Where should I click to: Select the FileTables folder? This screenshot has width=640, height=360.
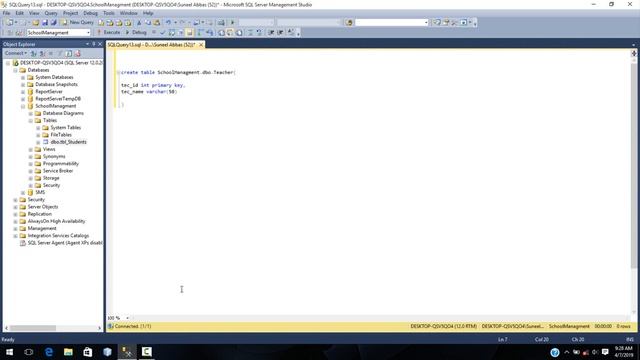coord(61,135)
